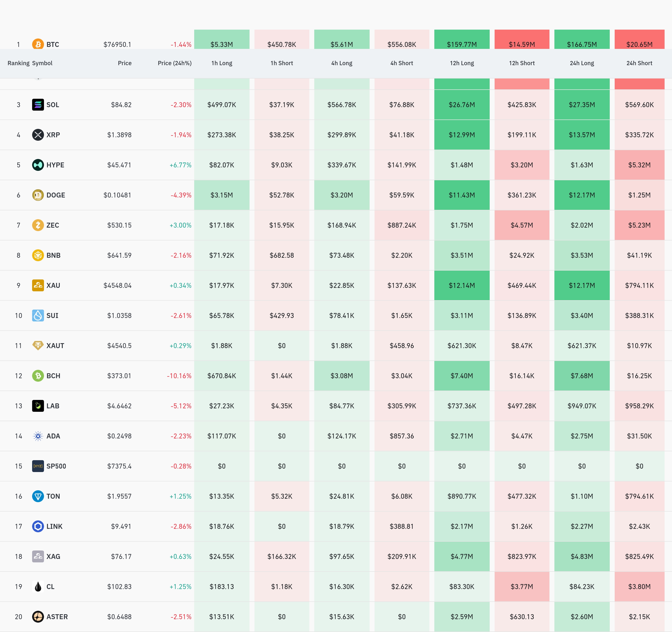Click BCH 4h Long cell $3.08M
The image size is (672, 632).
pyautogui.click(x=342, y=375)
